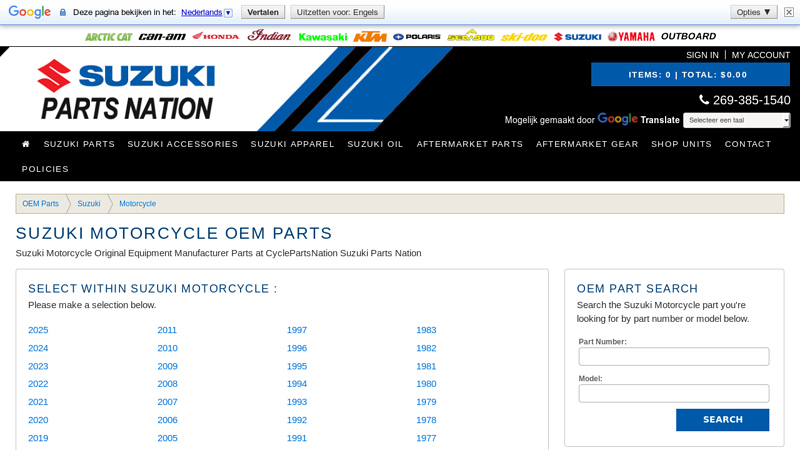Select model year 2025
Image resolution: width=800 pixels, height=450 pixels.
(x=38, y=330)
